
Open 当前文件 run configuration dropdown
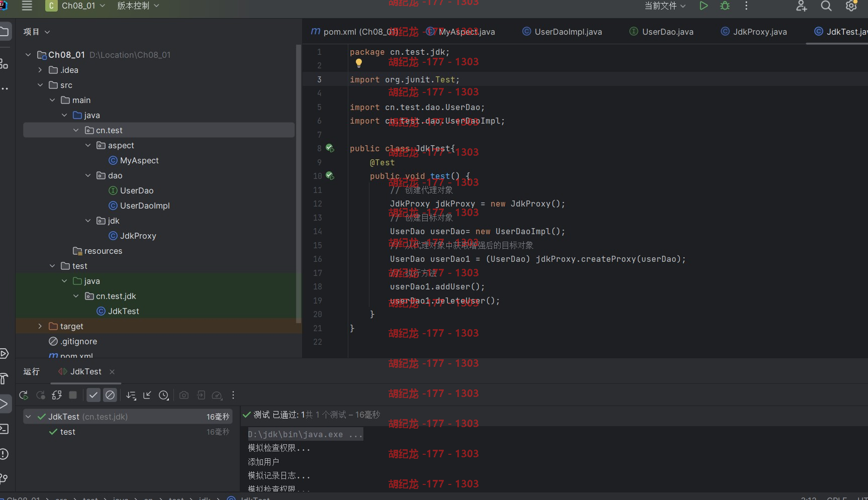665,6
